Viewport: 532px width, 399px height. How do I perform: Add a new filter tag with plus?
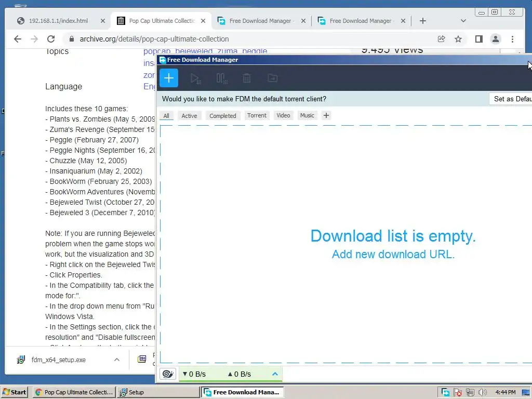pyautogui.click(x=326, y=115)
